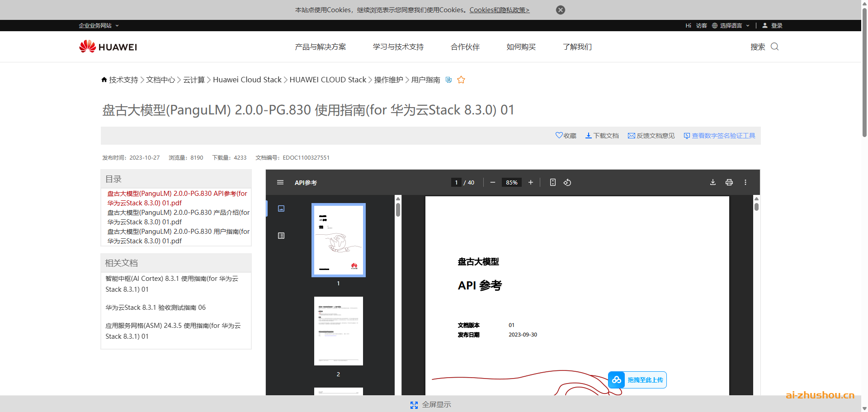Enable fit-to-page mode in the PDF toolbar
The width and height of the screenshot is (868, 412).
[552, 182]
